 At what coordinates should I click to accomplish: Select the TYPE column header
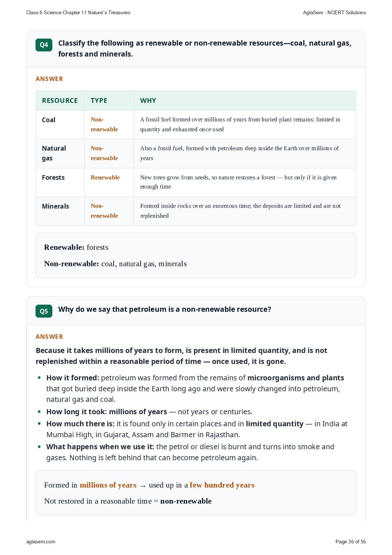click(x=99, y=101)
